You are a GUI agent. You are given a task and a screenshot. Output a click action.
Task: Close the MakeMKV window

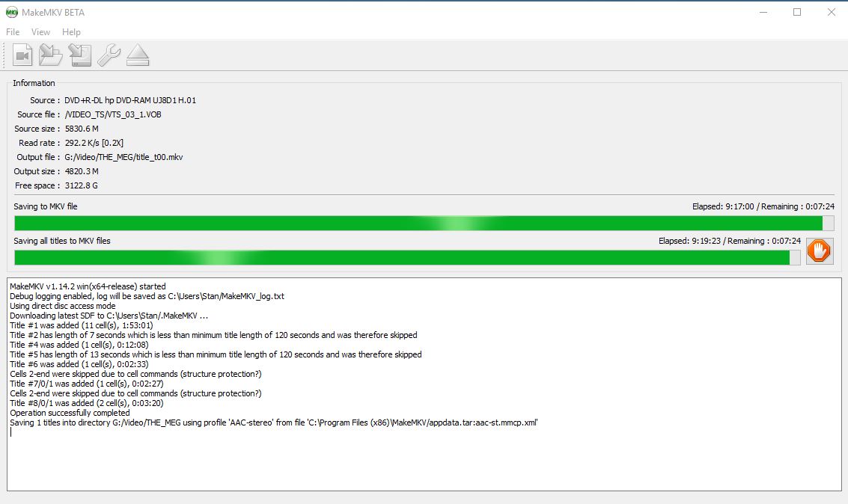click(x=832, y=12)
